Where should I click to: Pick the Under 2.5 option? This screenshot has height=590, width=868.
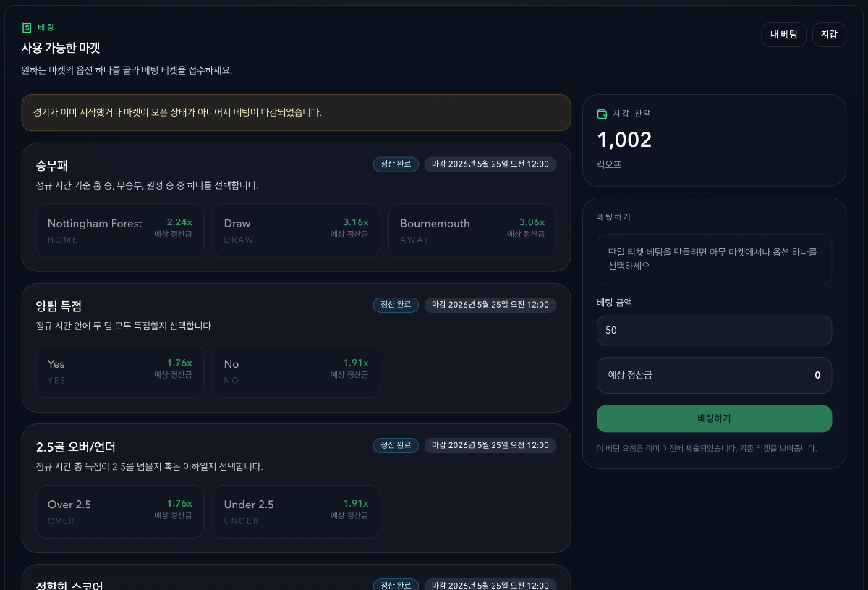pos(296,511)
